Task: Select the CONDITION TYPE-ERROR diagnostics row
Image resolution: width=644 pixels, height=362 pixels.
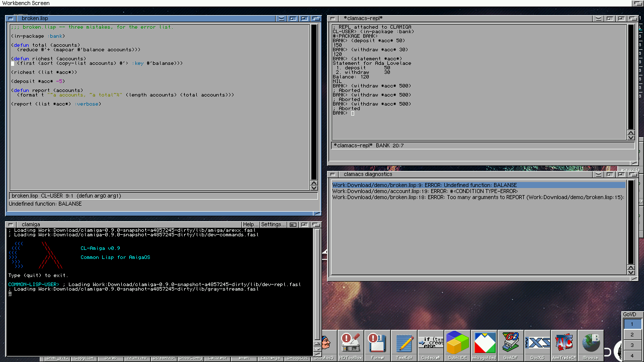Action: [478, 191]
